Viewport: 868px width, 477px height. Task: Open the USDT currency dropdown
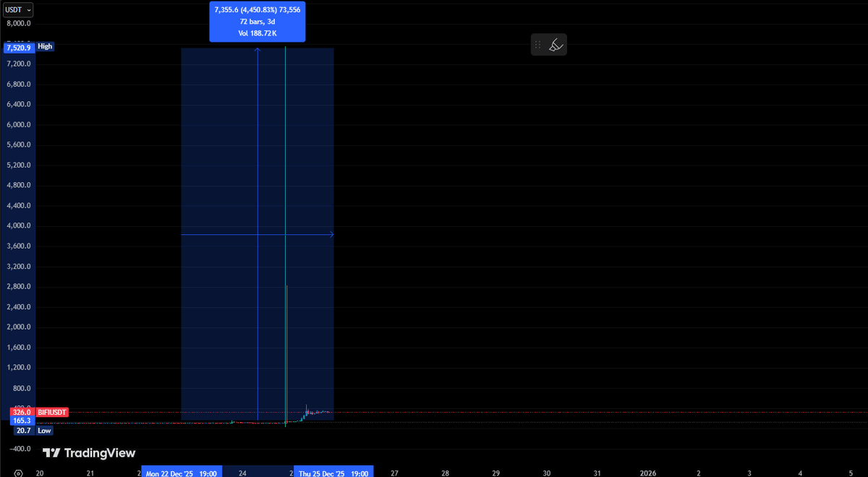pyautogui.click(x=17, y=9)
